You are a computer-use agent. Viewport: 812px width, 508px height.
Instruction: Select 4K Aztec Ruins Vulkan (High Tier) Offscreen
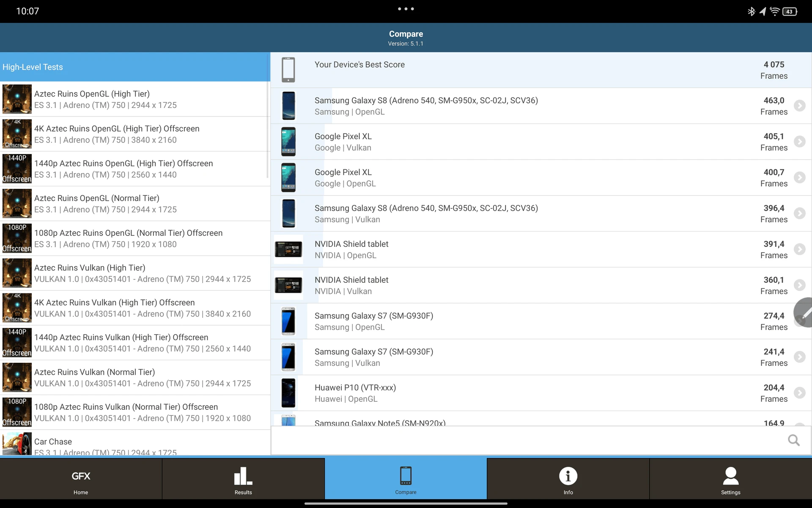pos(135,308)
